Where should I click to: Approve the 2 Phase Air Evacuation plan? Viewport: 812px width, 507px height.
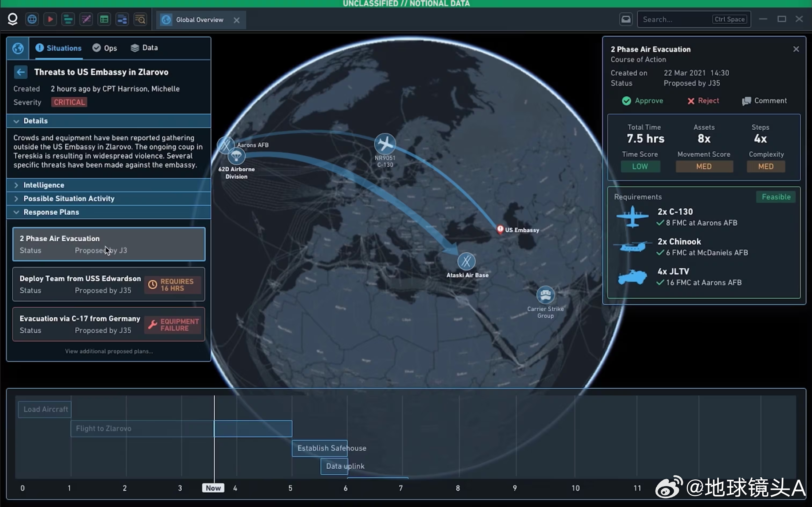click(x=642, y=101)
